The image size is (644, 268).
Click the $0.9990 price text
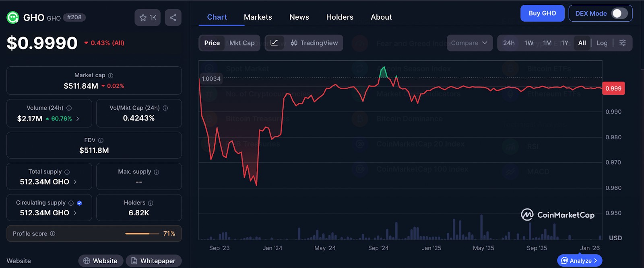tap(42, 43)
